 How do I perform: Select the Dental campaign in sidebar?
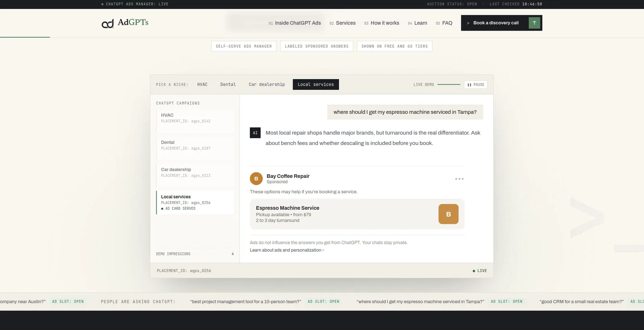pyautogui.click(x=195, y=148)
